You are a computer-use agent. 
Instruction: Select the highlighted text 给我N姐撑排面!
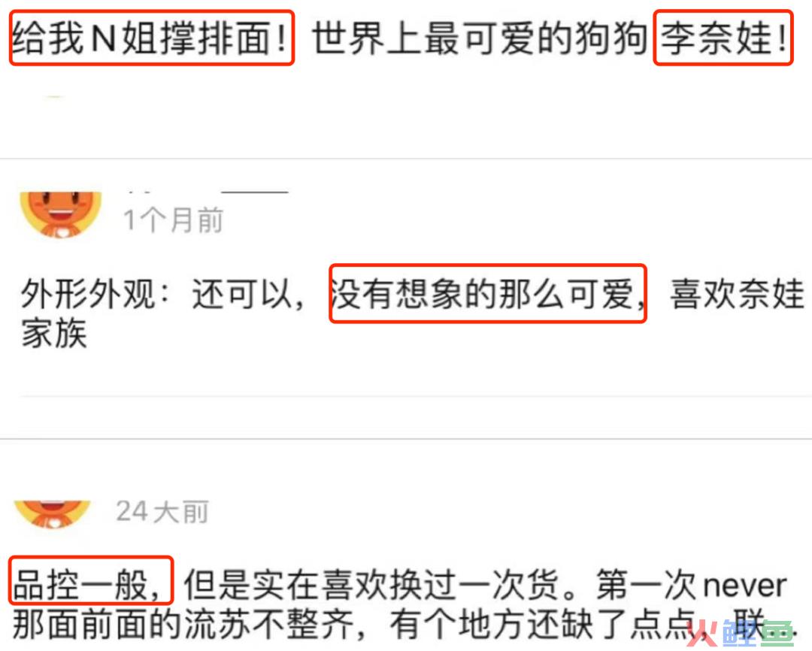[x=152, y=38]
